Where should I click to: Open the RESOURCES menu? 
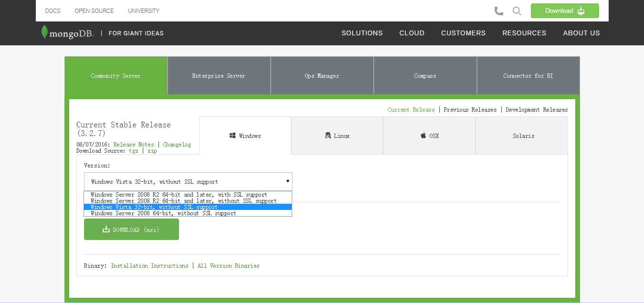click(524, 33)
